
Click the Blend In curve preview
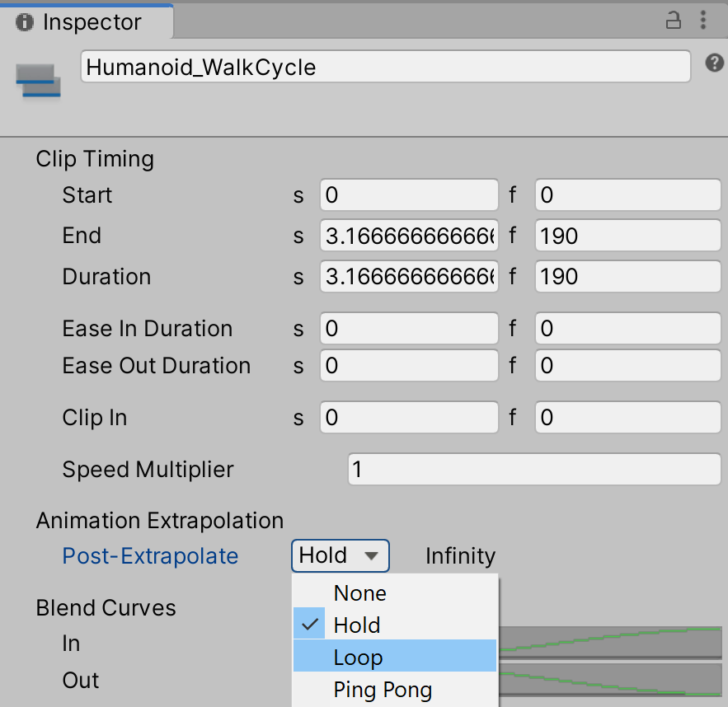click(x=610, y=642)
